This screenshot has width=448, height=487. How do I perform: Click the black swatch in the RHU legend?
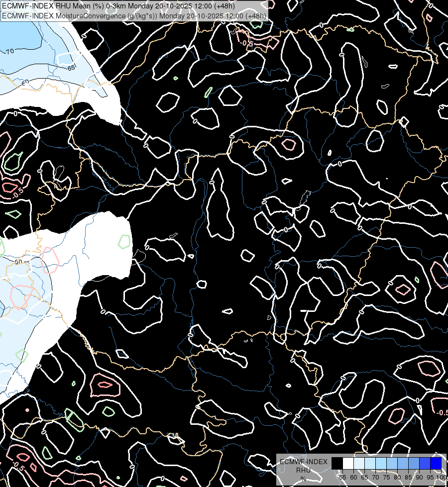[337, 463]
